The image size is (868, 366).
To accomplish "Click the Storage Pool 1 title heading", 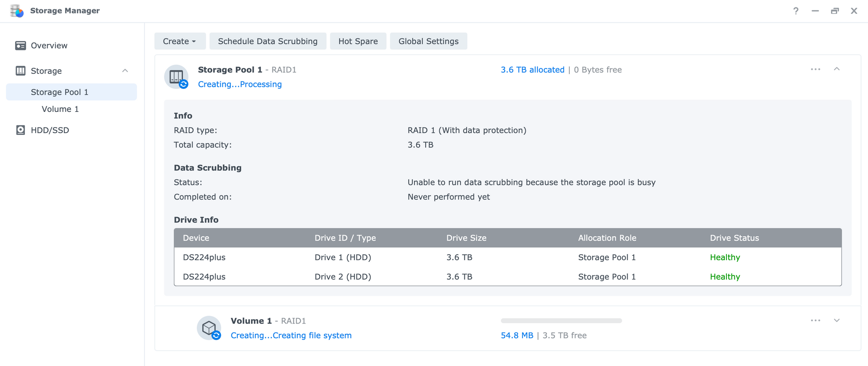I will point(230,70).
